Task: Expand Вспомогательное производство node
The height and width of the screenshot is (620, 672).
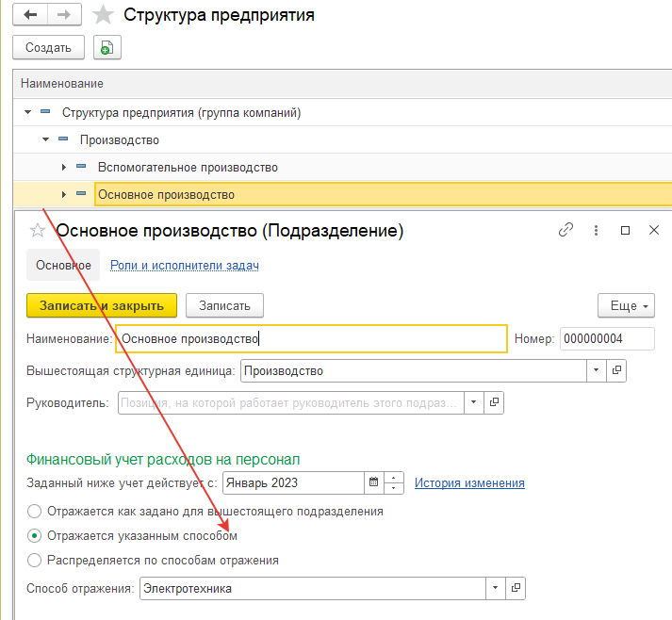Action: 64,167
